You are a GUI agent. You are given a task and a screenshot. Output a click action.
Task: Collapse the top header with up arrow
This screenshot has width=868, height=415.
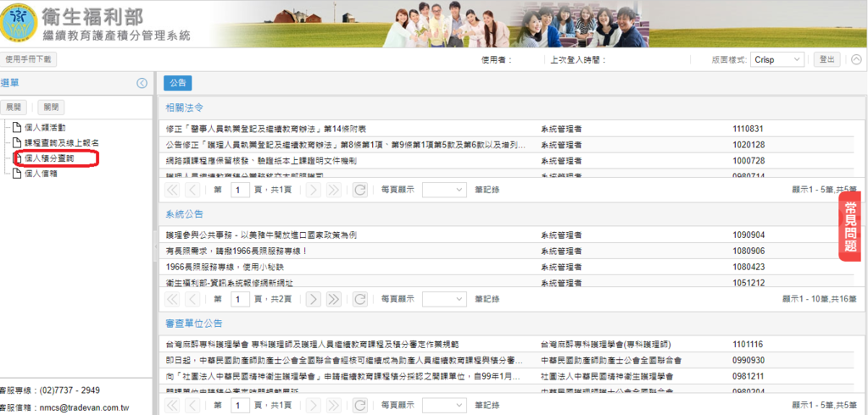pos(856,60)
